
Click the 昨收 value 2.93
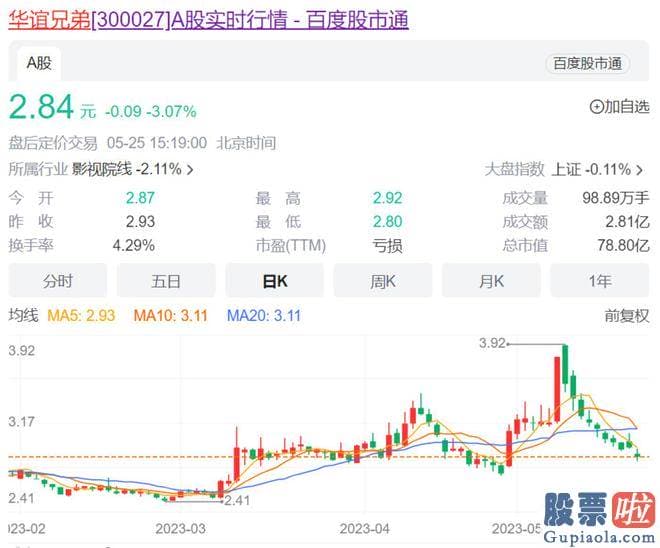[140, 221]
